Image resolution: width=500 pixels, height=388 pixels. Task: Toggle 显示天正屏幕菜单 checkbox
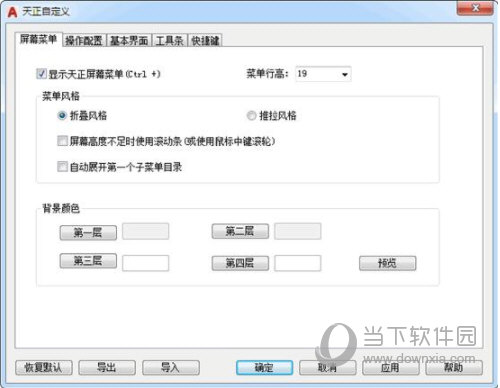tap(41, 74)
